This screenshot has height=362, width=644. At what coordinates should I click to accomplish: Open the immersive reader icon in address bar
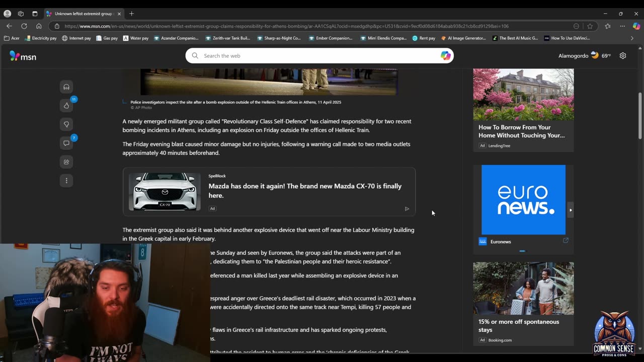576,26
